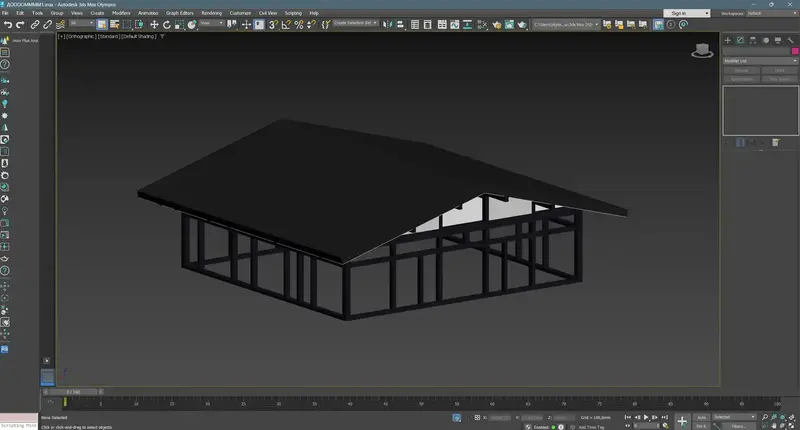Select the Select and Link tool
Viewport: 800px width, 430px height.
35,24
